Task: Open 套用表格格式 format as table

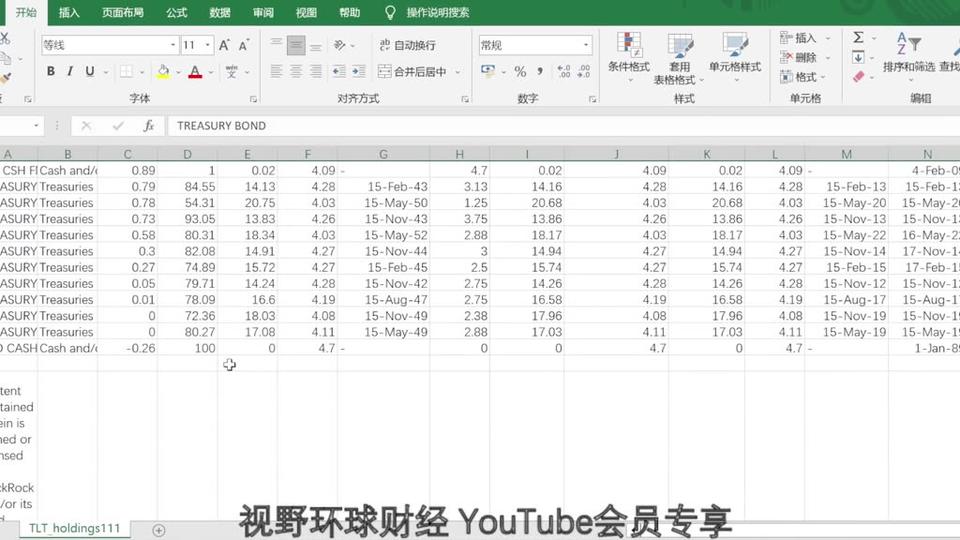Action: (x=677, y=59)
